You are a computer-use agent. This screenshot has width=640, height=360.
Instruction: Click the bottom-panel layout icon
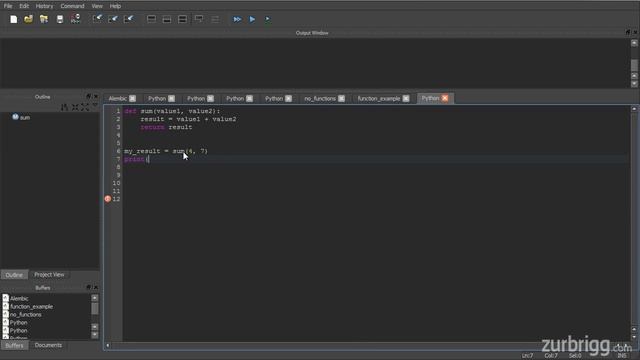pos(167,19)
